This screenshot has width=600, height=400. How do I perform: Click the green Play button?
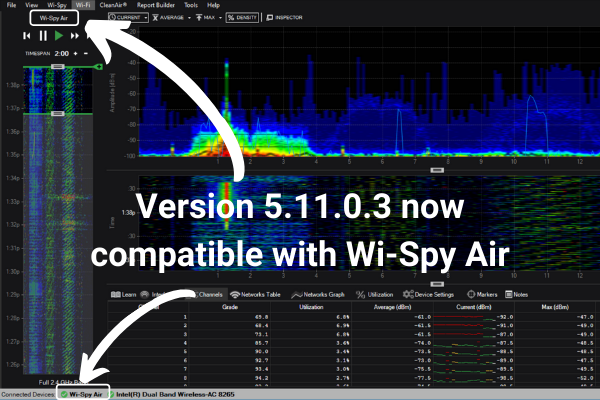[x=59, y=36]
